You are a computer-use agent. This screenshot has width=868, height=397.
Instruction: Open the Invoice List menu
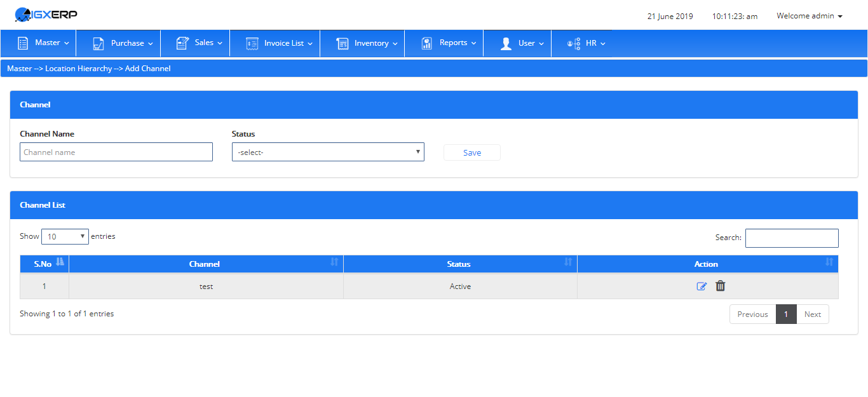point(280,43)
